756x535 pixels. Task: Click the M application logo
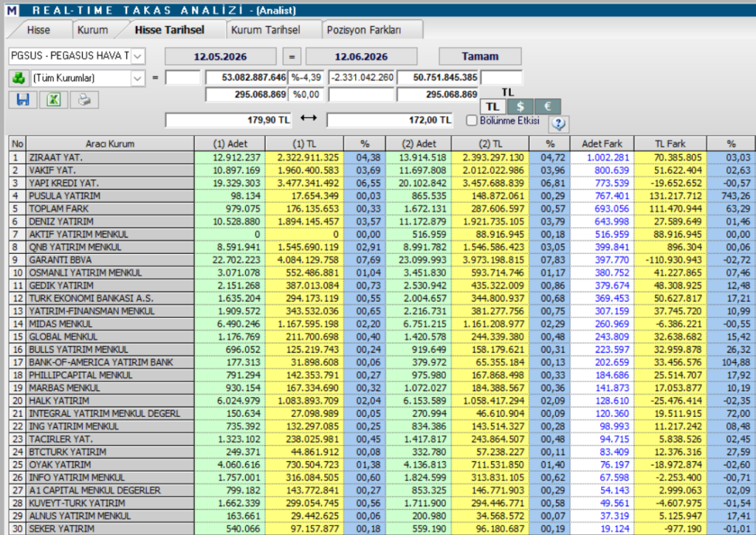pyautogui.click(x=12, y=10)
